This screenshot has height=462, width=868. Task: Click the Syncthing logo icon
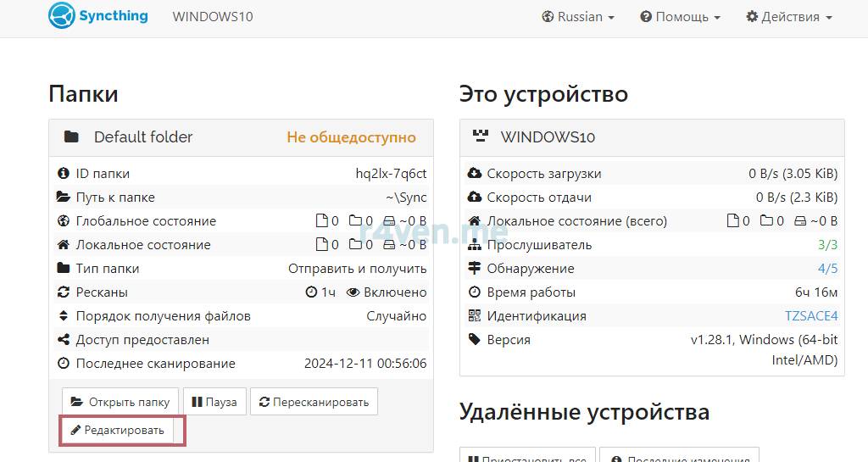tap(62, 16)
